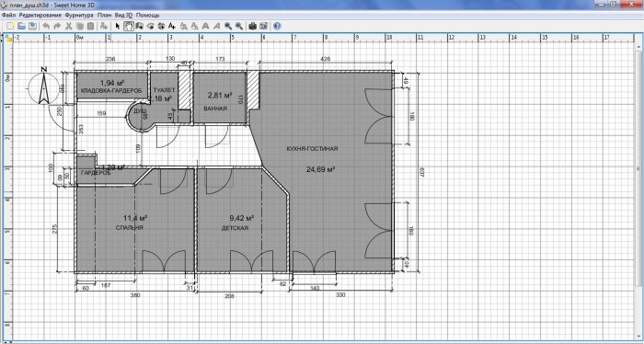The width and height of the screenshot is (644, 344).
Task: Zoom out of the plan
Action: pyautogui.click(x=238, y=26)
